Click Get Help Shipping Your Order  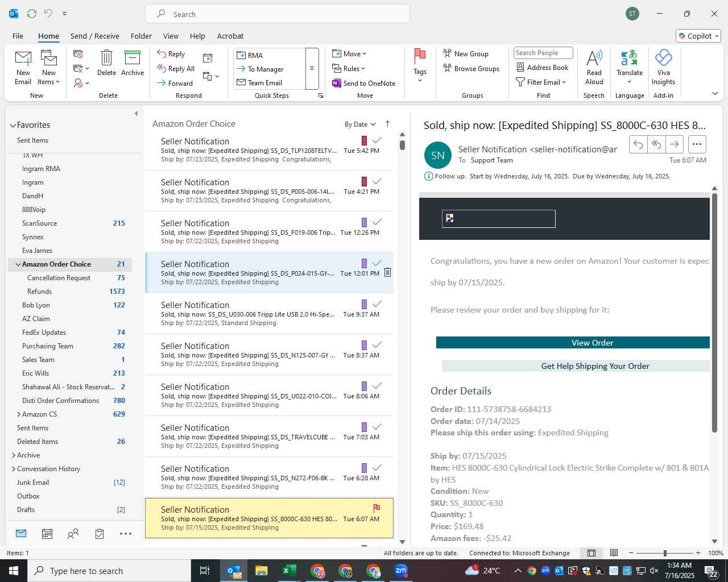click(576, 366)
